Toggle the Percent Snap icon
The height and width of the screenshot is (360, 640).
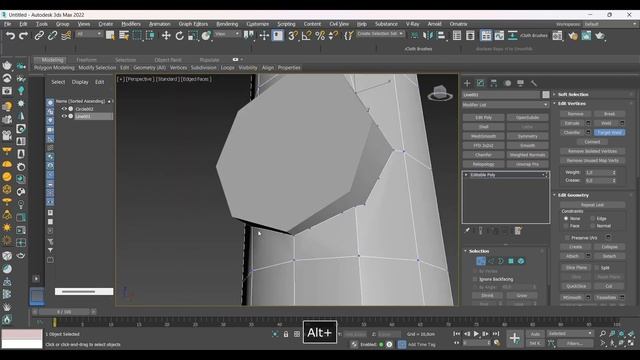tap(320, 36)
